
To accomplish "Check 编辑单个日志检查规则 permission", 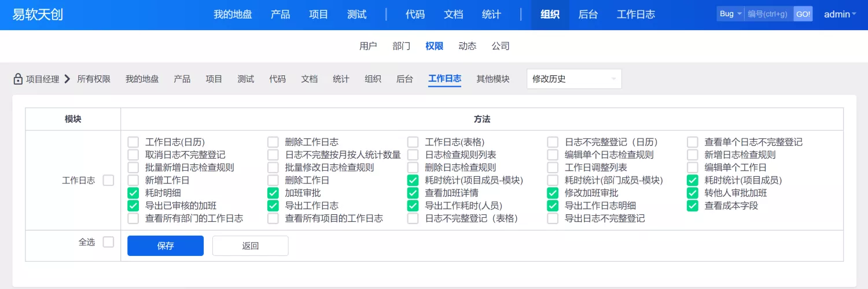I will coord(553,155).
